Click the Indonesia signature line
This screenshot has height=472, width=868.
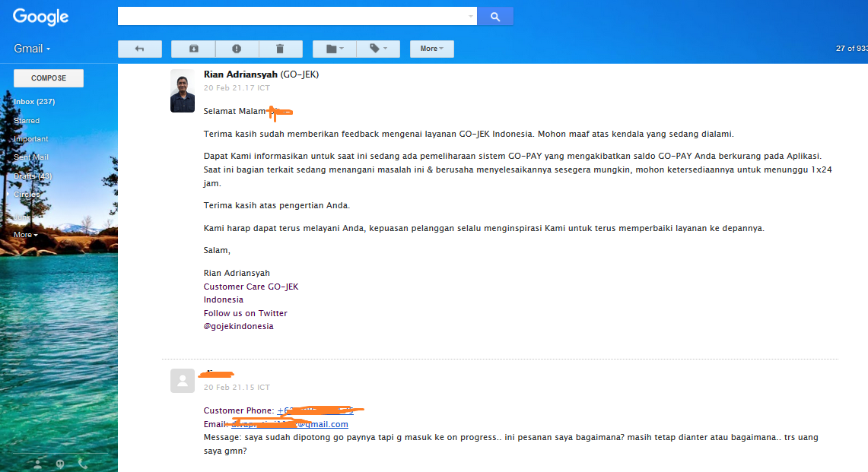(x=224, y=300)
